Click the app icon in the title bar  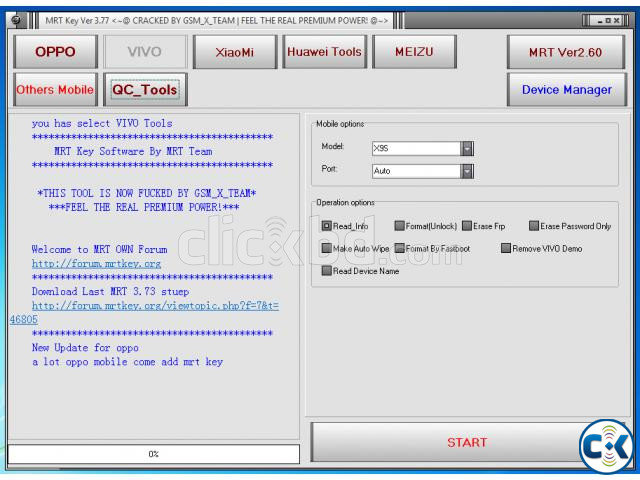pyautogui.click(x=16, y=20)
